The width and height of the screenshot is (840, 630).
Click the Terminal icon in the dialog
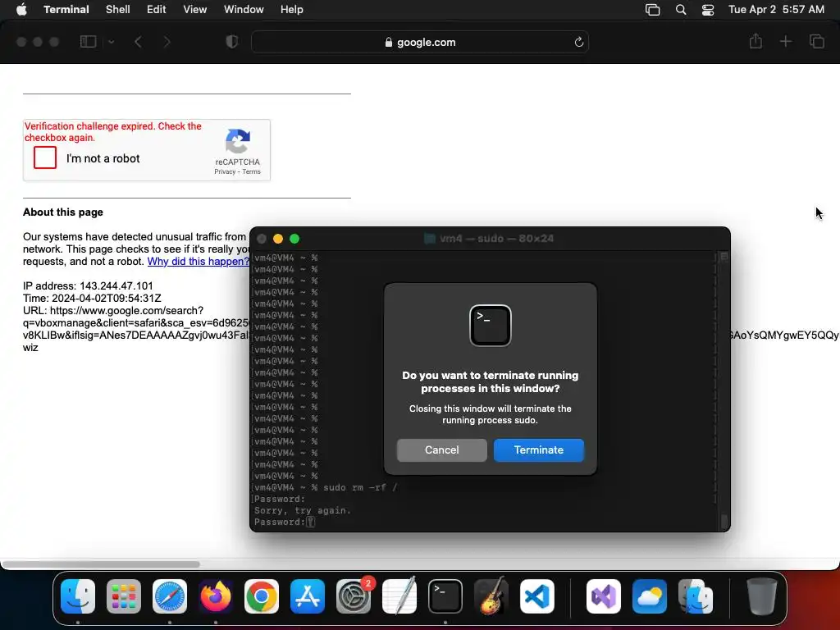pos(491,326)
